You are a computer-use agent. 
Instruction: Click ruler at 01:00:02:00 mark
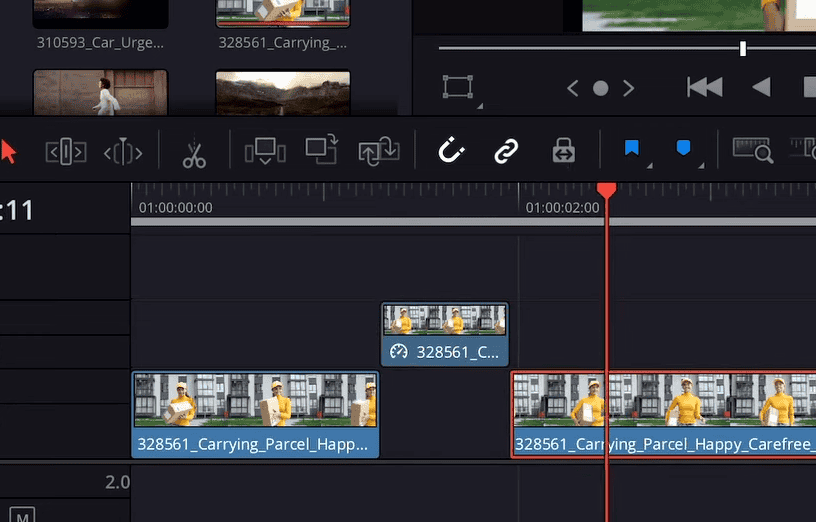point(562,208)
